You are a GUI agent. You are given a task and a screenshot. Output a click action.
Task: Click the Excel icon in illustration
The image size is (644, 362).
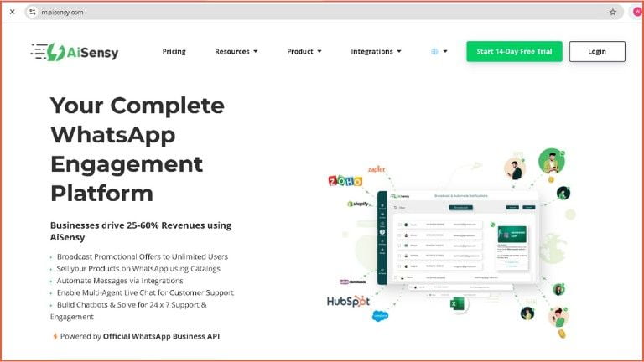(457, 304)
